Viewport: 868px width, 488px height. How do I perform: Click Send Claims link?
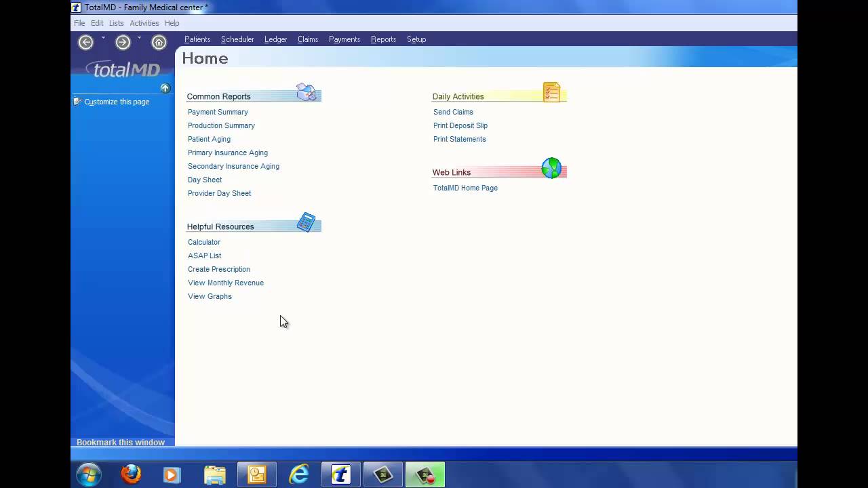pyautogui.click(x=453, y=112)
